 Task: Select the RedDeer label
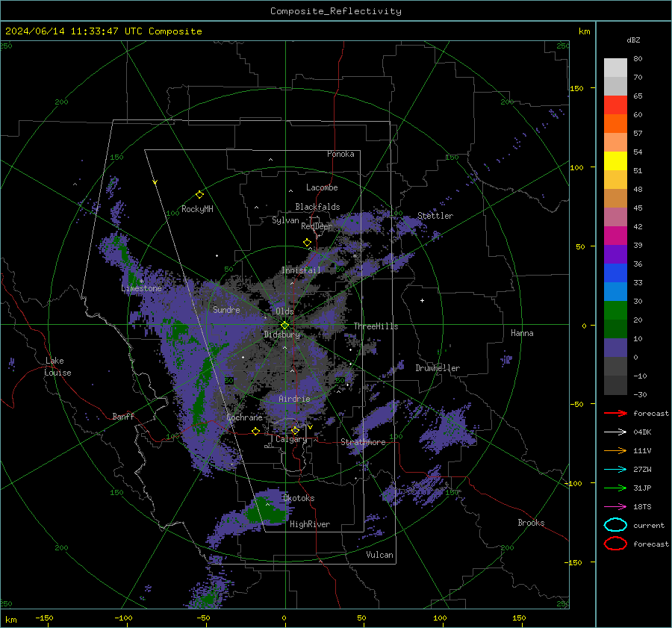[x=317, y=226]
